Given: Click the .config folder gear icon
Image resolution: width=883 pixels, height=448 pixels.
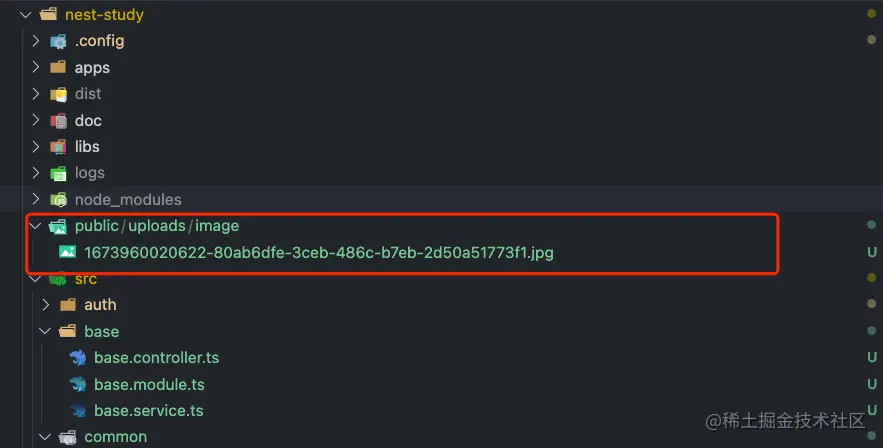Looking at the screenshot, I should pos(58,41).
